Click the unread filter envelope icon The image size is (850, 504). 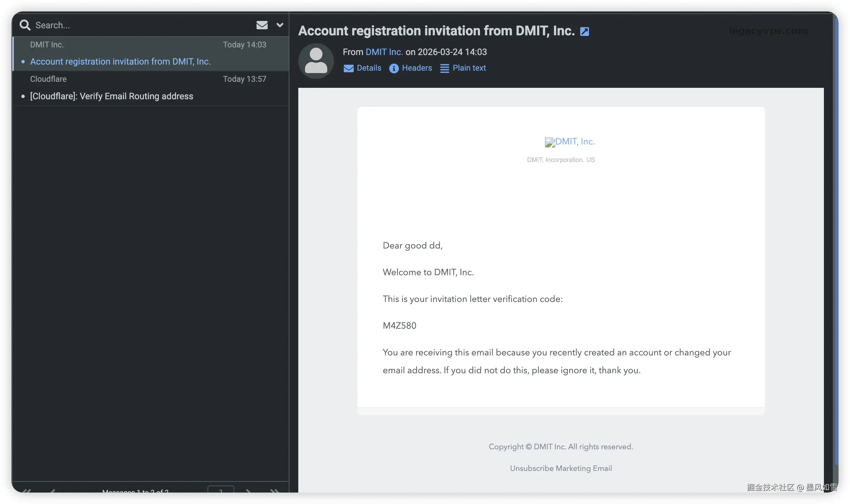click(x=262, y=25)
